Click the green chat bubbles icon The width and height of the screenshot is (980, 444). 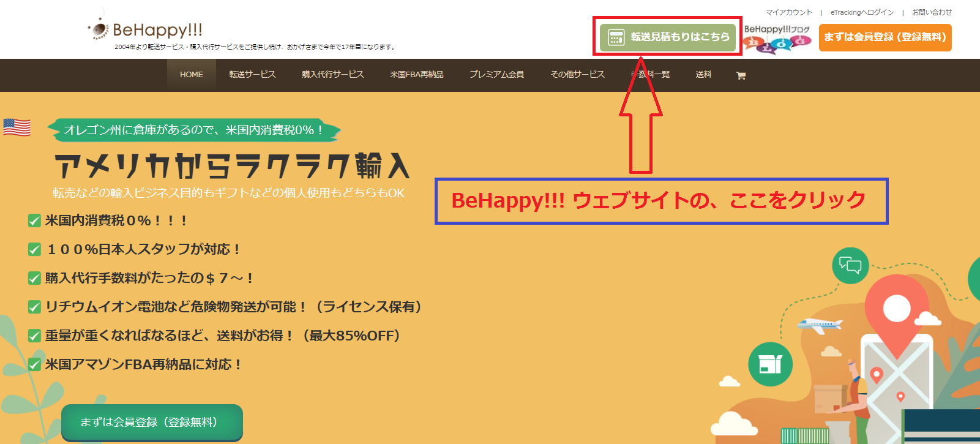tap(850, 265)
